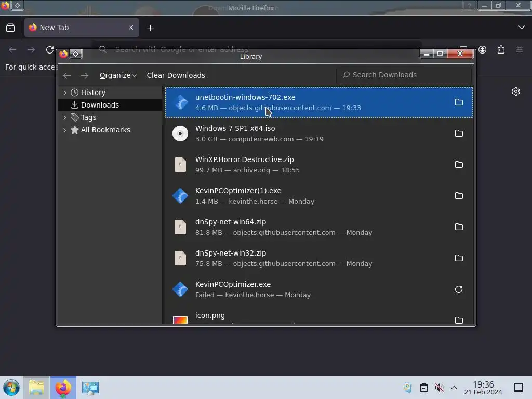Viewport: 532px width, 399px height.
Task: Open Firefox application hamburger menu
Action: (520, 49)
